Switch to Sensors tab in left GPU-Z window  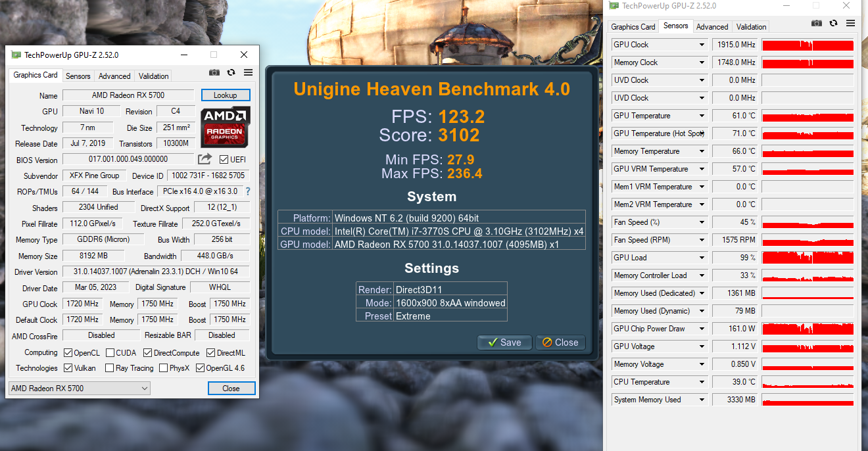pyautogui.click(x=78, y=76)
